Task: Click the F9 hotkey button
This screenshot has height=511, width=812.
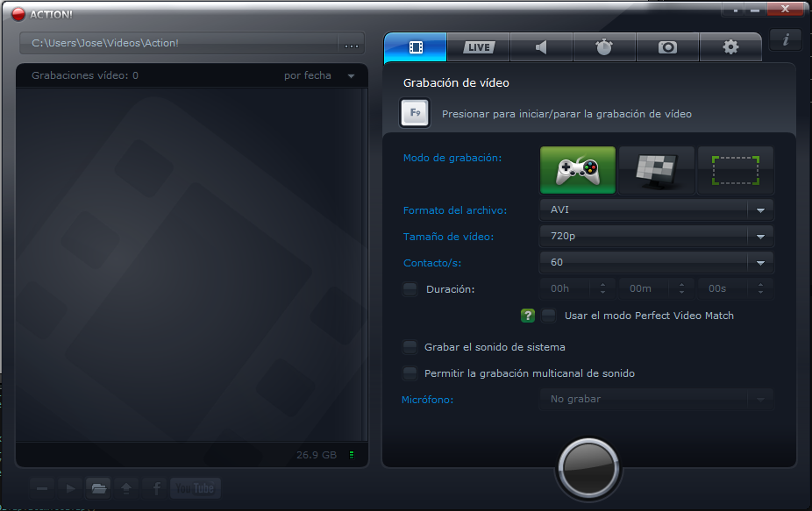Action: (415, 113)
